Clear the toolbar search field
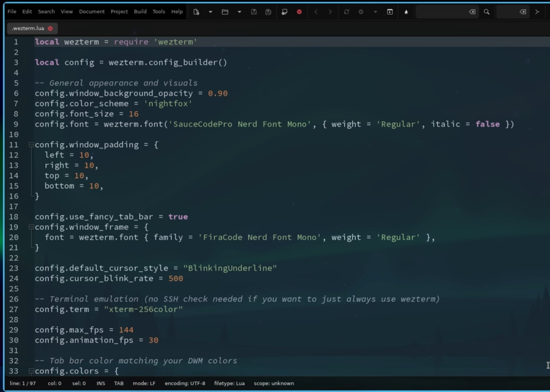This screenshot has width=550, height=392. tap(472, 12)
